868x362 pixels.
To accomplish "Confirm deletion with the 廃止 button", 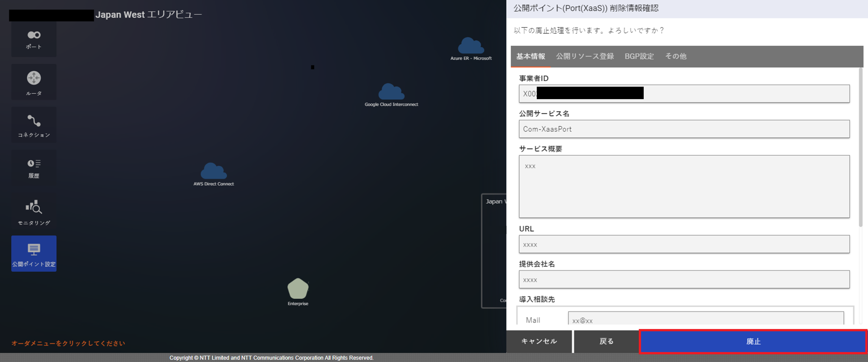I will (753, 341).
